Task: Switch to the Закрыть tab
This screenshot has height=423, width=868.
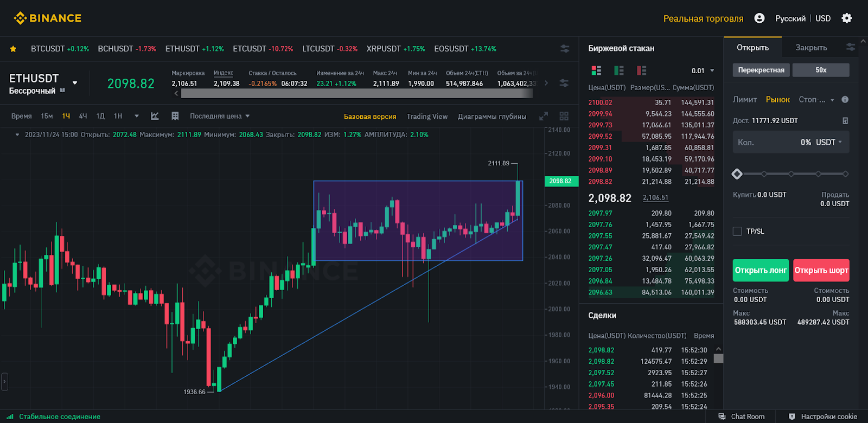Action: click(x=811, y=48)
